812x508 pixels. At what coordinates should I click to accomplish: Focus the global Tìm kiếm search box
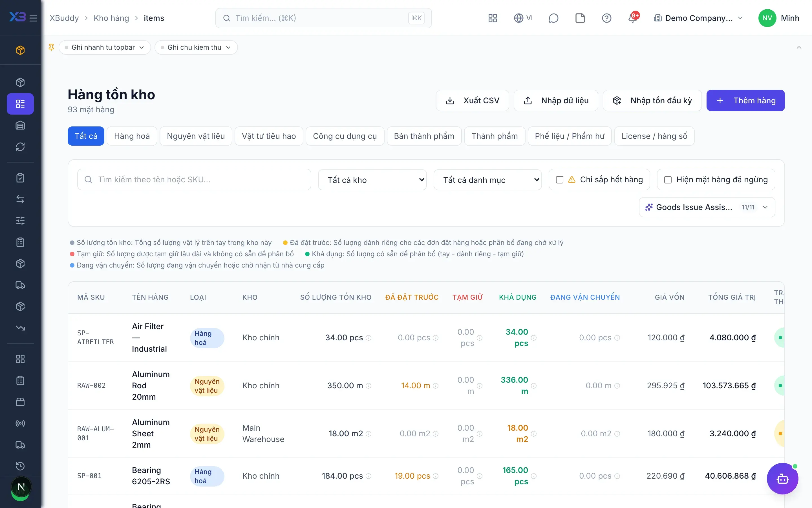tap(323, 18)
